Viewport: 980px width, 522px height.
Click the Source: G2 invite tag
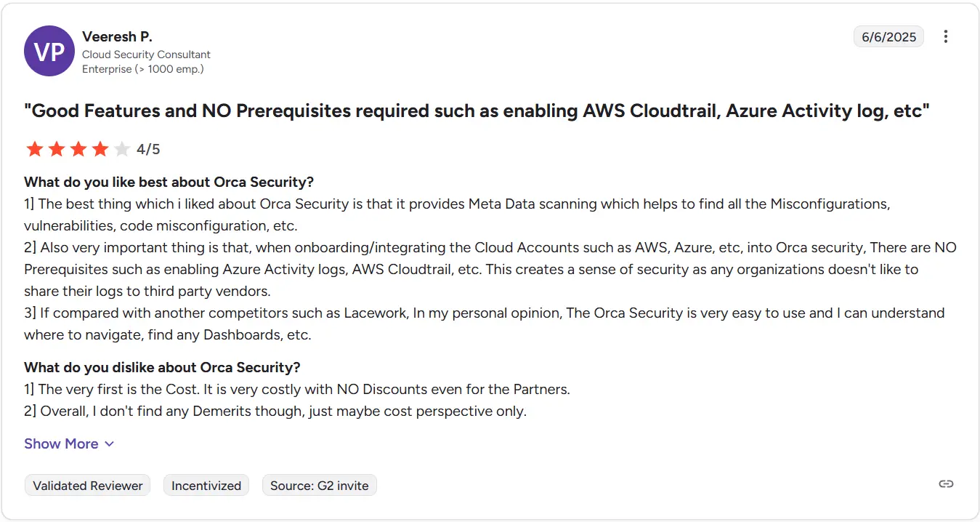pyautogui.click(x=320, y=486)
